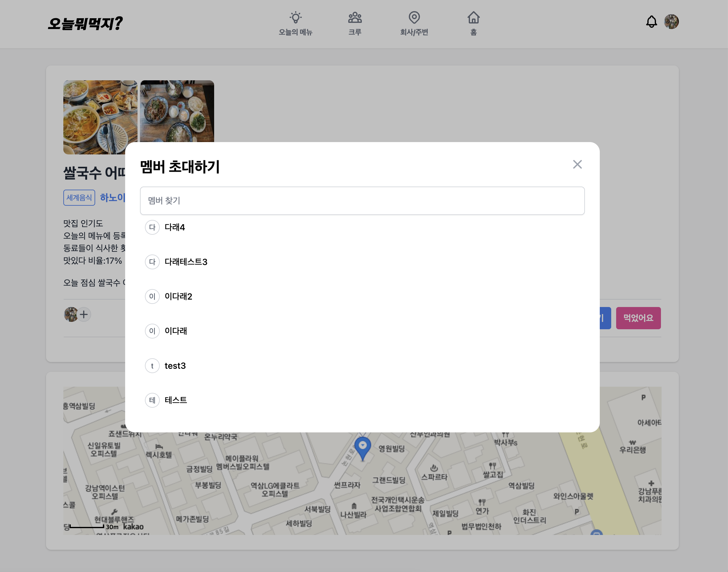Close the 멤버 초대하기 dialog
728x572 pixels.
577,164
